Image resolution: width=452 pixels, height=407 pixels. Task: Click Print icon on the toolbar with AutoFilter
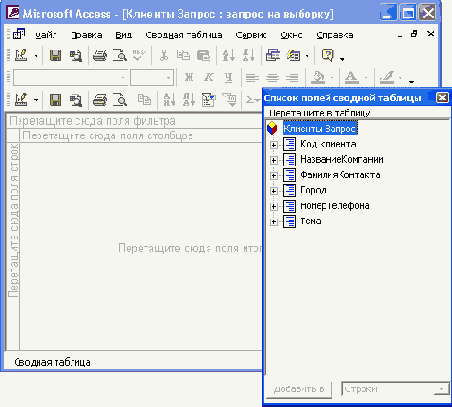coord(100,100)
